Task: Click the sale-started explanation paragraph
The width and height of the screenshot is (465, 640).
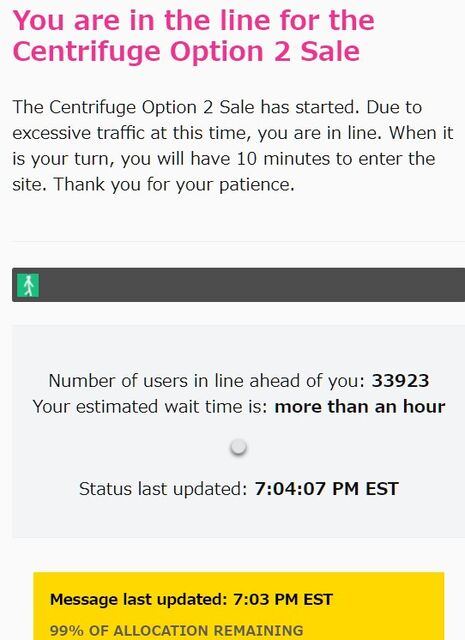Action: tap(233, 146)
